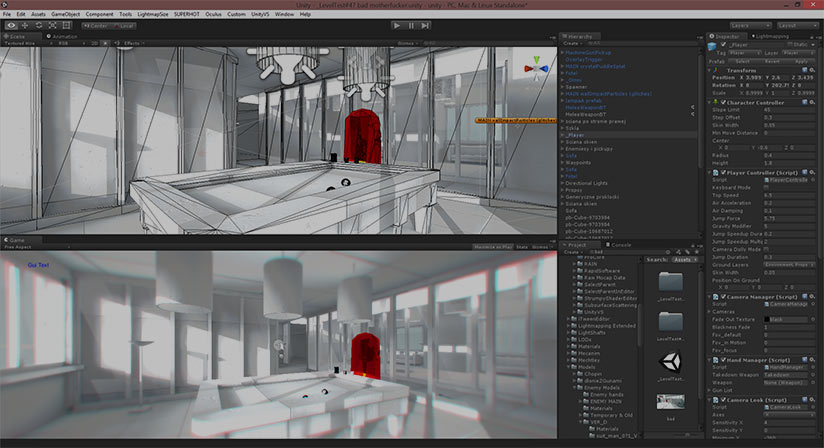Click the Top Speed value field

click(x=789, y=195)
